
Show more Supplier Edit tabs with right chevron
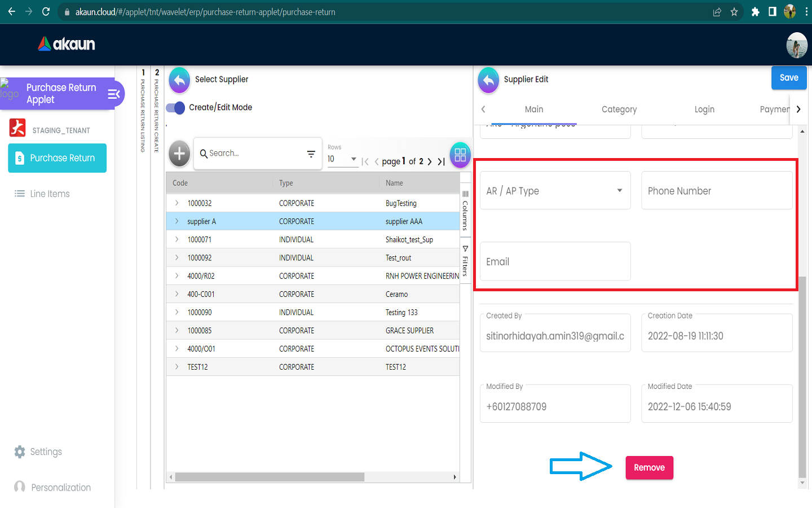798,110
